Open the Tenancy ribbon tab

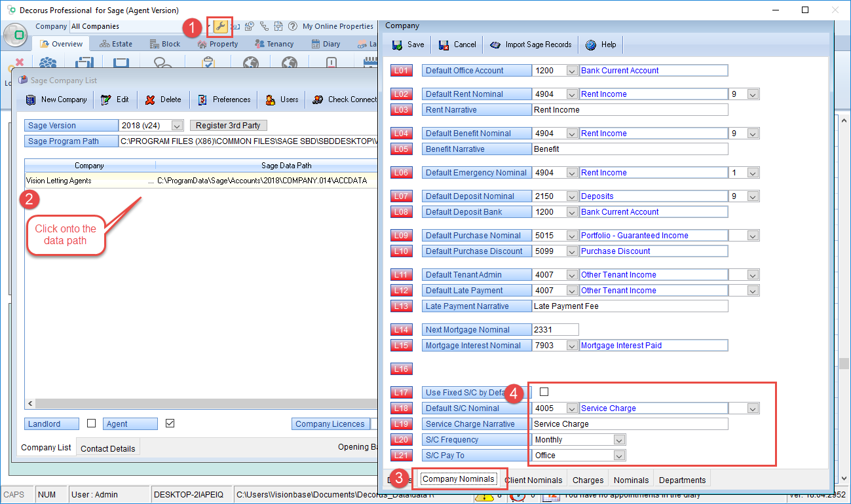tap(274, 44)
